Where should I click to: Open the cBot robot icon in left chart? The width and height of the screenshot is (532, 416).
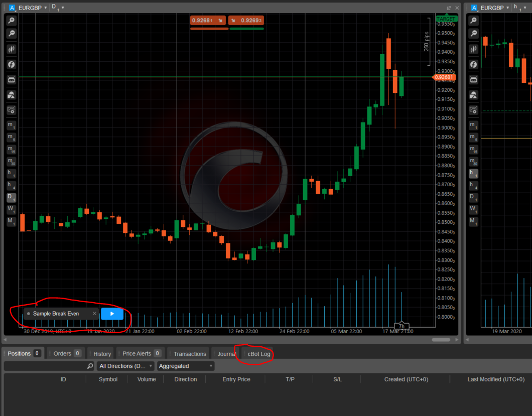click(11, 80)
